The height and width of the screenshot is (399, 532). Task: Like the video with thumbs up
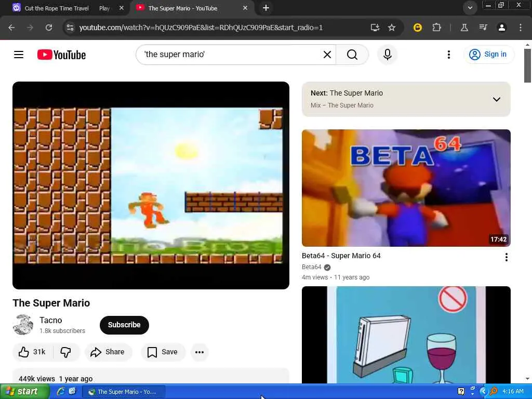pyautogui.click(x=32, y=352)
